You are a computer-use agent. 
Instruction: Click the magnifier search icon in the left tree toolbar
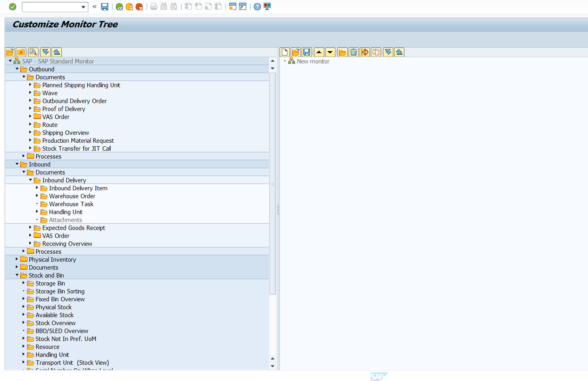33,52
